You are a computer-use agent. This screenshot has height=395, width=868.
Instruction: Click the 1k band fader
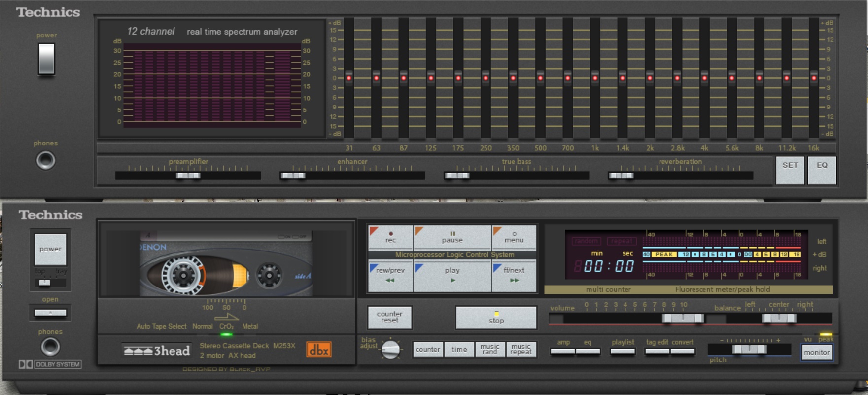click(x=595, y=78)
